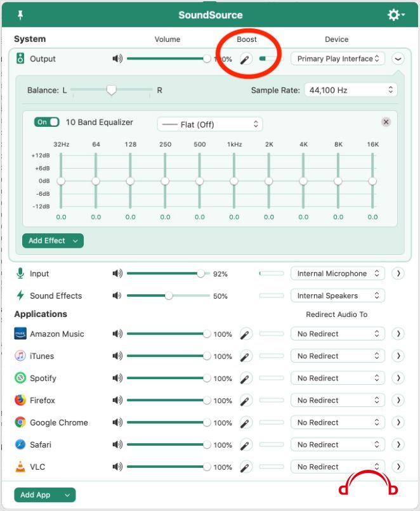Mute Safari speaker icon
This screenshot has height=511, width=420.
[117, 444]
